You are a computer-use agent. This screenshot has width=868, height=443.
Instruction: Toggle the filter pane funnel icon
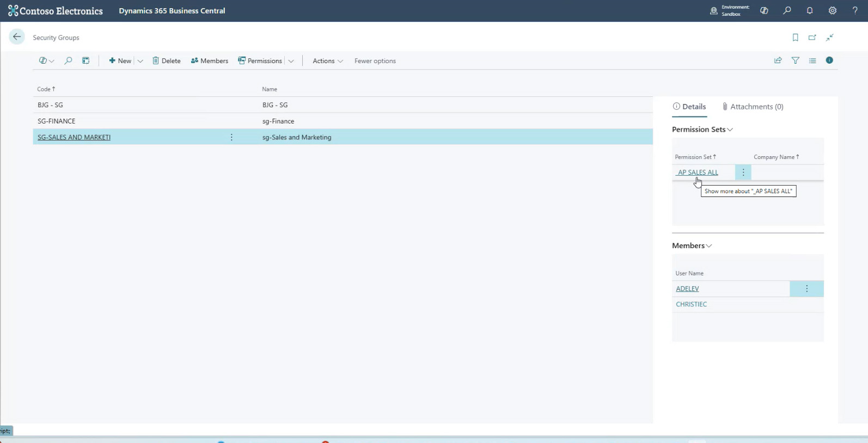[796, 60]
